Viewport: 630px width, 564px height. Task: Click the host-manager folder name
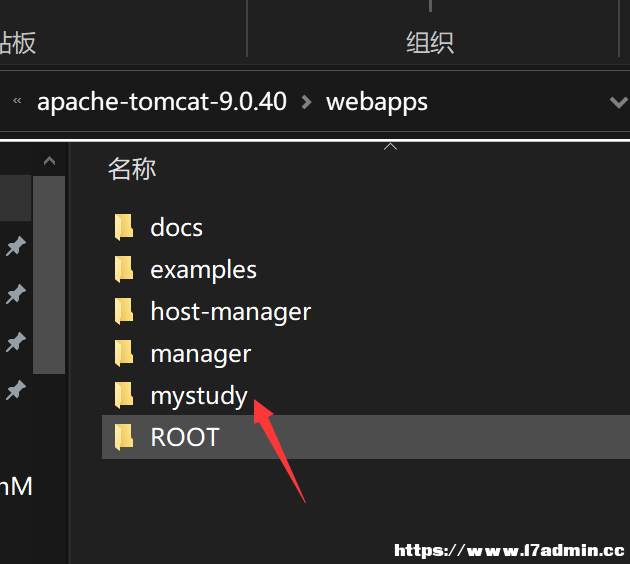point(231,312)
